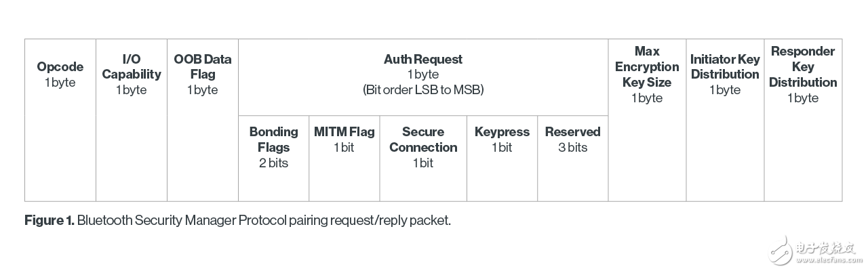Click the I/O Capability cell
Image resolution: width=868 pixels, height=271 pixels.
click(132, 75)
